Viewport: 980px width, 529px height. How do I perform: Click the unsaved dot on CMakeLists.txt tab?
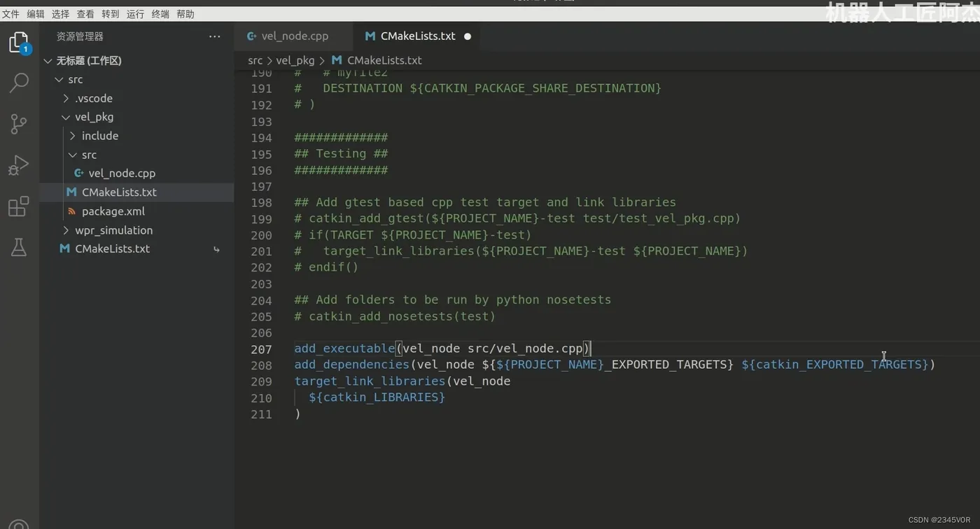click(468, 36)
